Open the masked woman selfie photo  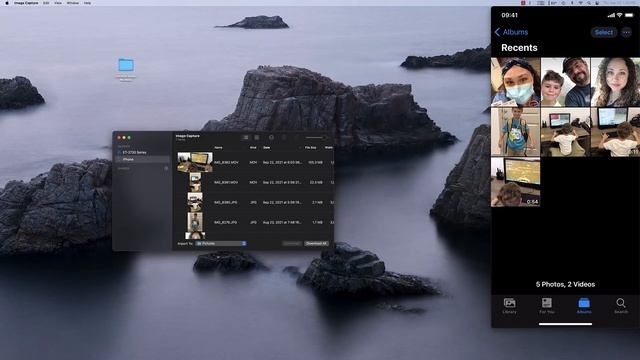[515, 82]
